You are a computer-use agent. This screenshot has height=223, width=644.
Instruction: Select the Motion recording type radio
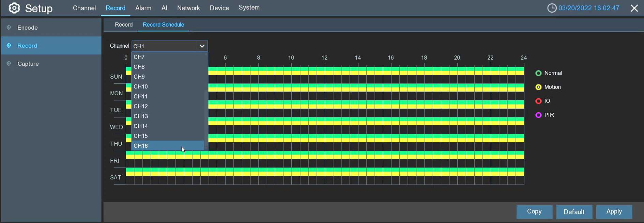tap(538, 87)
